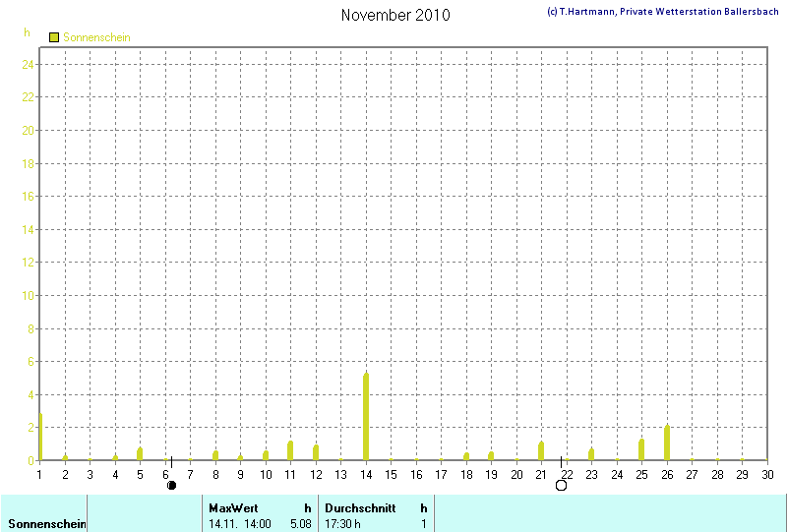Click the x-axis label 14

(x=366, y=475)
